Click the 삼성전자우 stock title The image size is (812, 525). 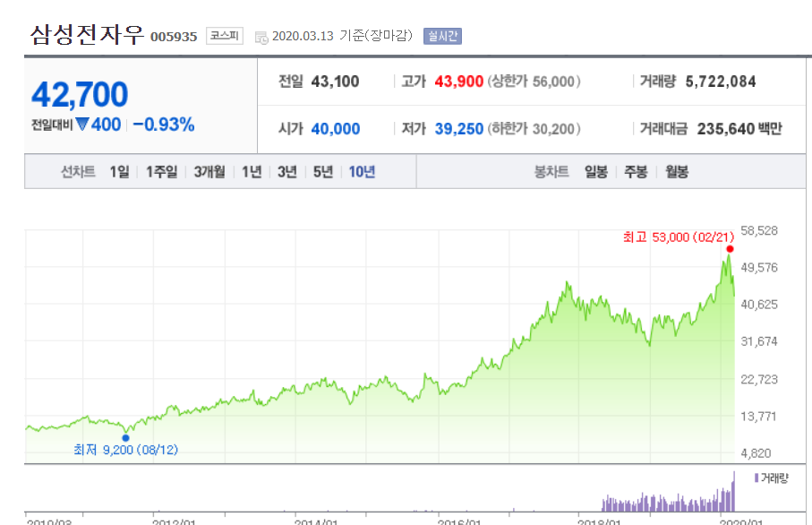[87, 35]
